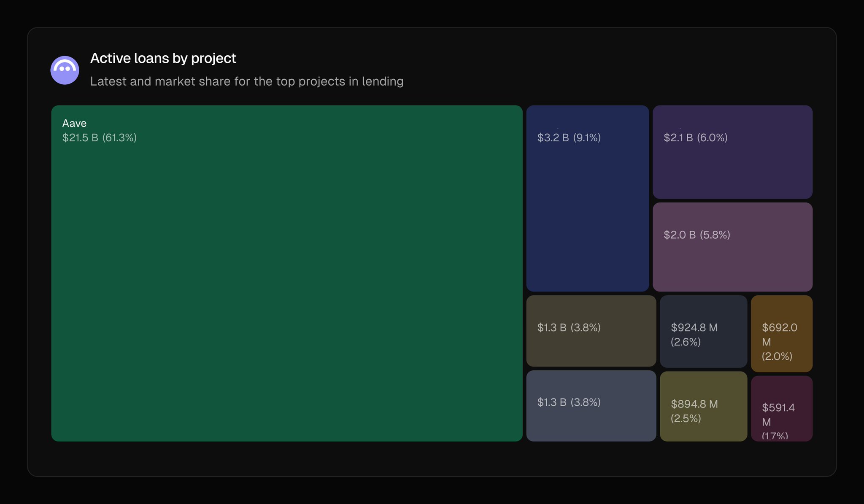Click the 'Active loans by project' title
864x504 pixels.
point(163,58)
